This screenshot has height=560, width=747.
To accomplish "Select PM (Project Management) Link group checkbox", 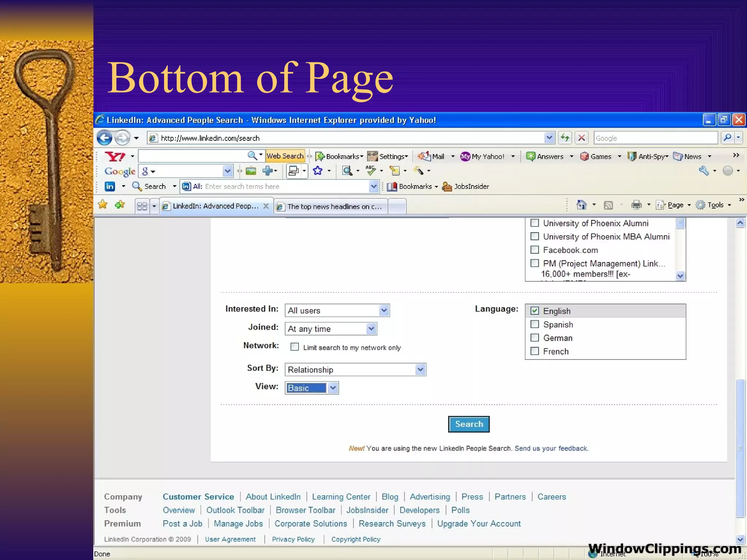I will pos(535,263).
